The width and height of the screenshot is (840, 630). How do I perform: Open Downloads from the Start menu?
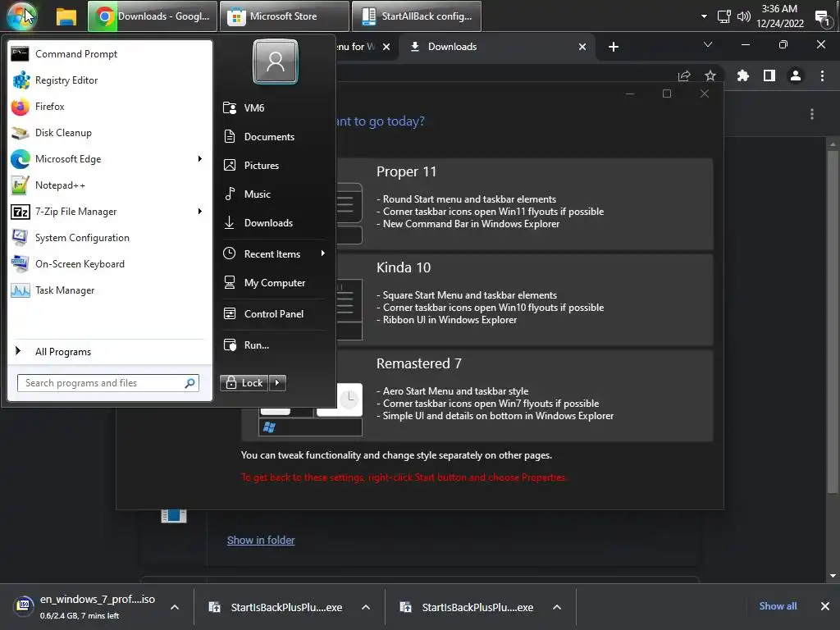[x=274, y=223]
